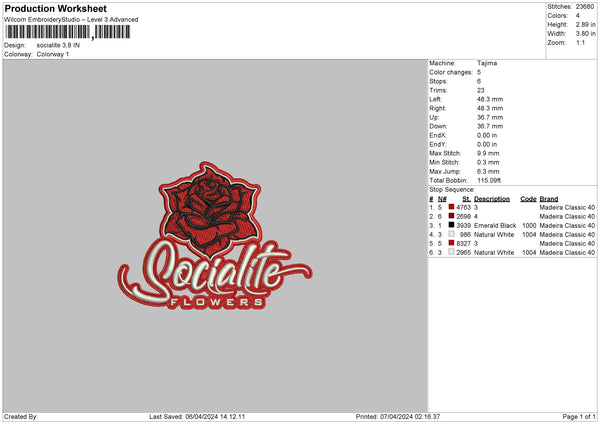Click the red swatch in stop row 5
The height and width of the screenshot is (424, 600).
coord(451,243)
